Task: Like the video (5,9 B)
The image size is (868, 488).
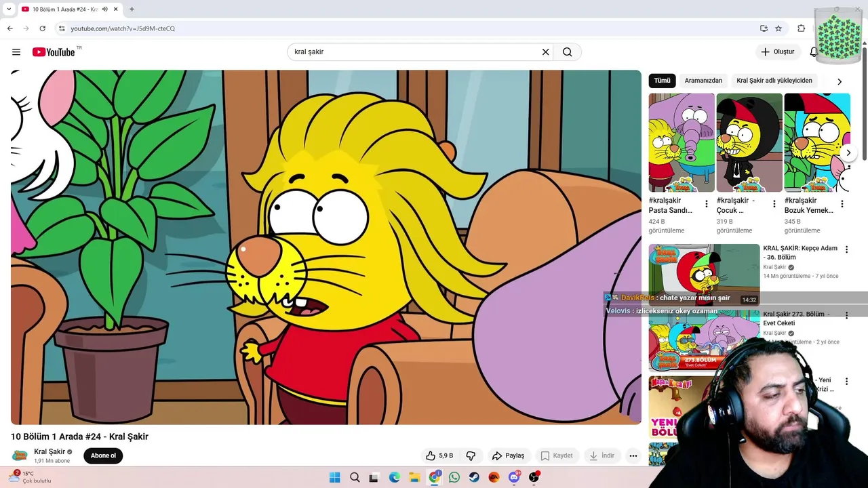Action: pos(439,455)
